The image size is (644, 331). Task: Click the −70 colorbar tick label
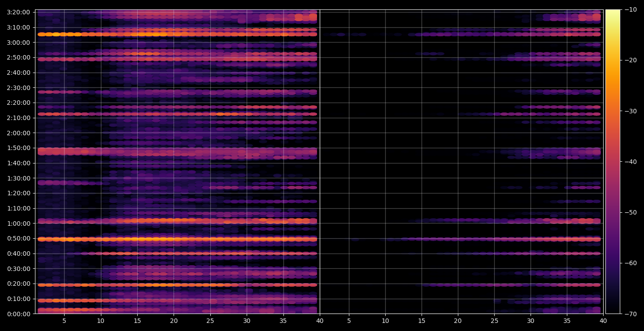(630, 314)
